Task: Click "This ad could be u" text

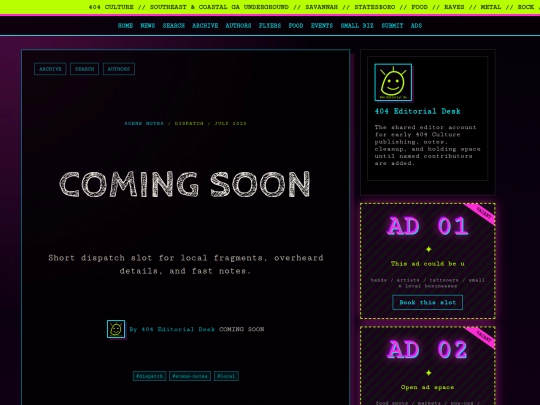Action: pos(427,264)
